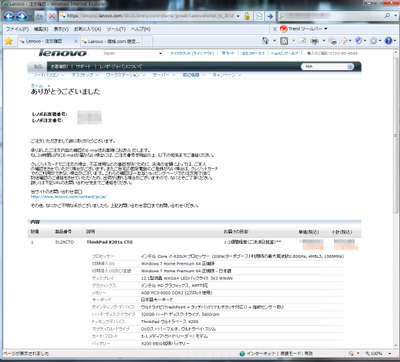Click the browser Forward arrow button
This screenshot has height=362, width=400.
click(x=21, y=16)
